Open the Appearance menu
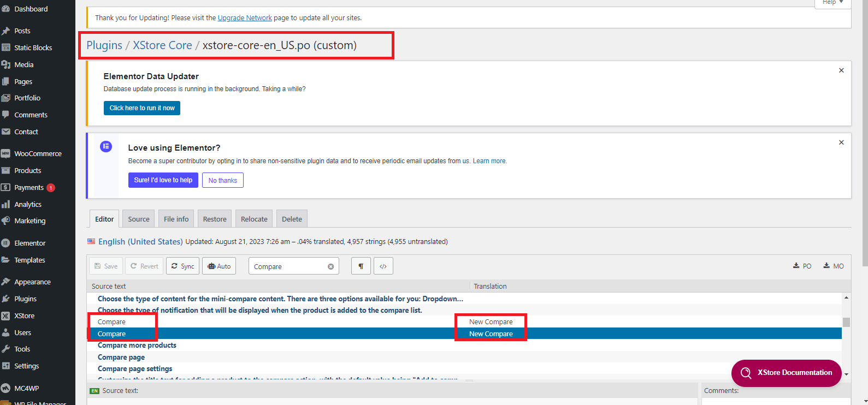This screenshot has width=868, height=405. pyautogui.click(x=32, y=282)
